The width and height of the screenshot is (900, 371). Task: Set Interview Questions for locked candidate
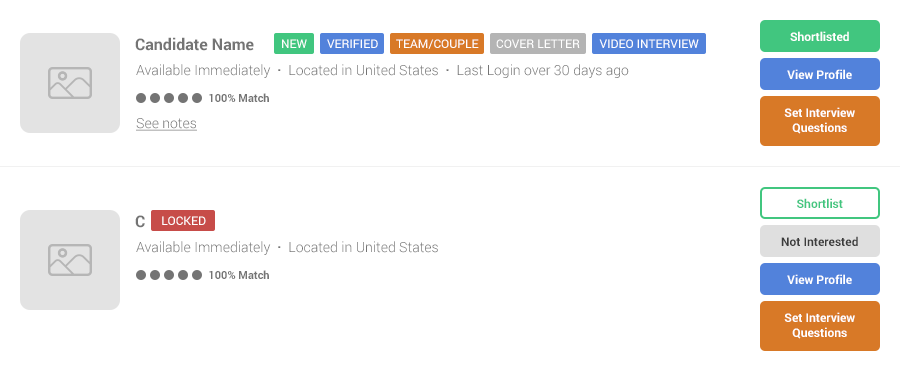(x=820, y=326)
